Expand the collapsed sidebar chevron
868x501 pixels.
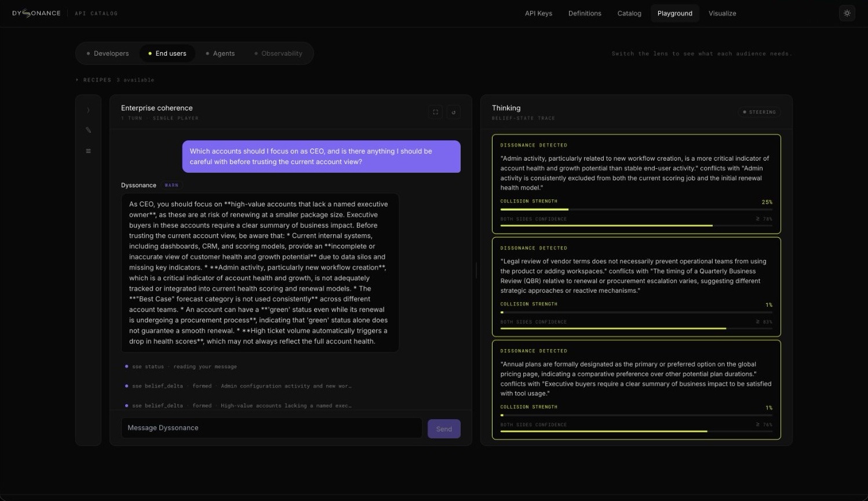coord(88,110)
